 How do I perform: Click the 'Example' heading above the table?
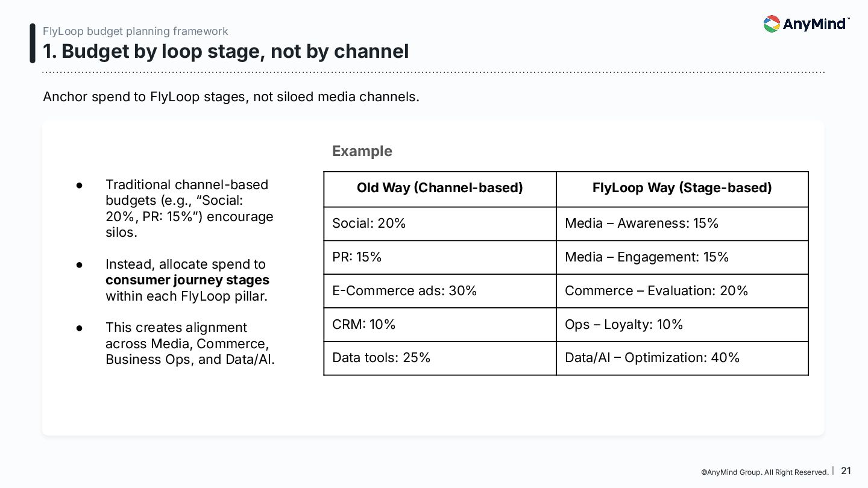tap(362, 151)
